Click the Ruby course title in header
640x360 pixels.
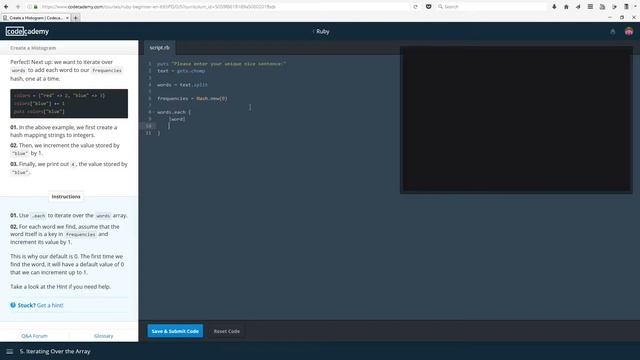point(322,31)
